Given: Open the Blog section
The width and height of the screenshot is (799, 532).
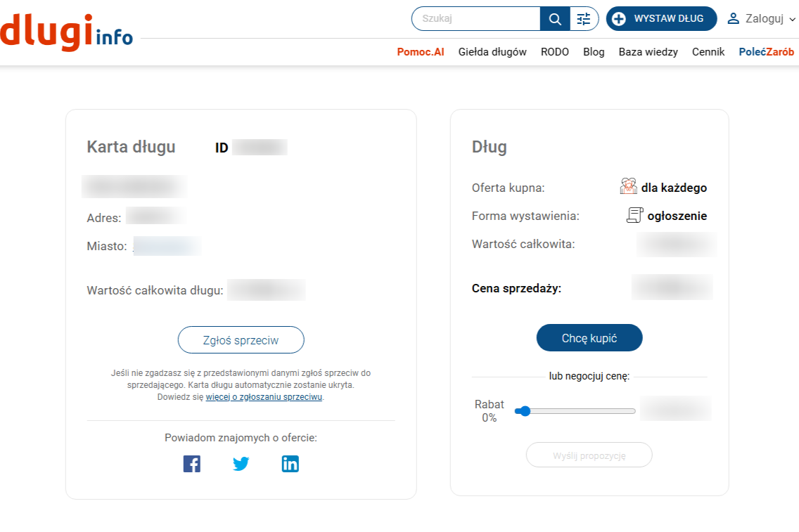Looking at the screenshot, I should (x=594, y=52).
